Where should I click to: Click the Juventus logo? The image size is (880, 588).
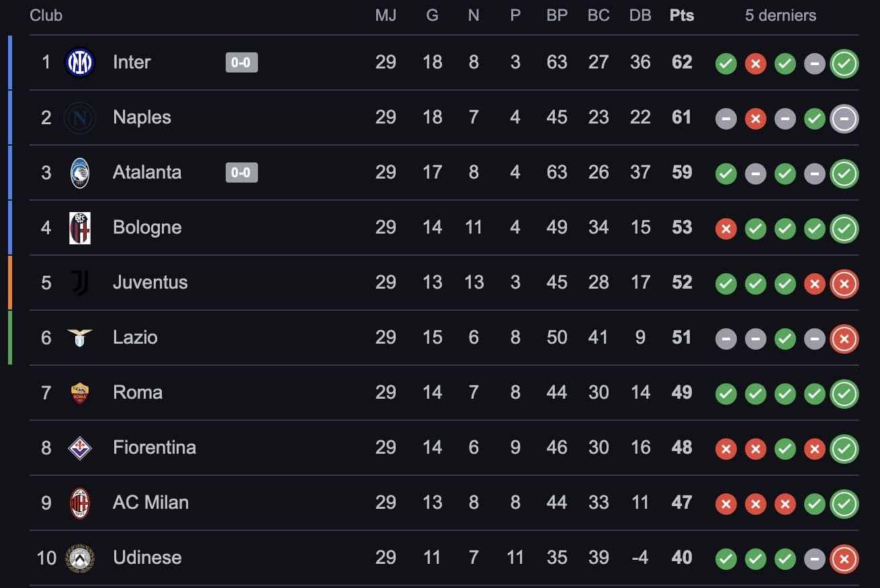[x=80, y=283]
